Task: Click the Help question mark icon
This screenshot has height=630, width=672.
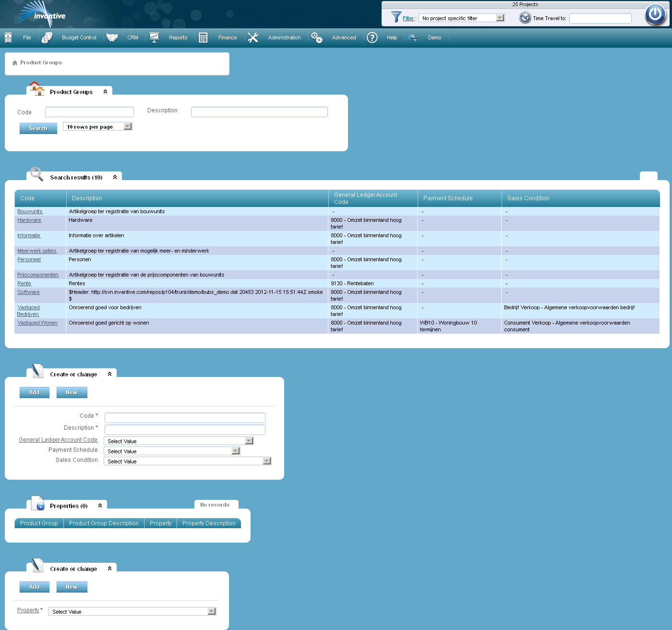Action: pyautogui.click(x=372, y=37)
